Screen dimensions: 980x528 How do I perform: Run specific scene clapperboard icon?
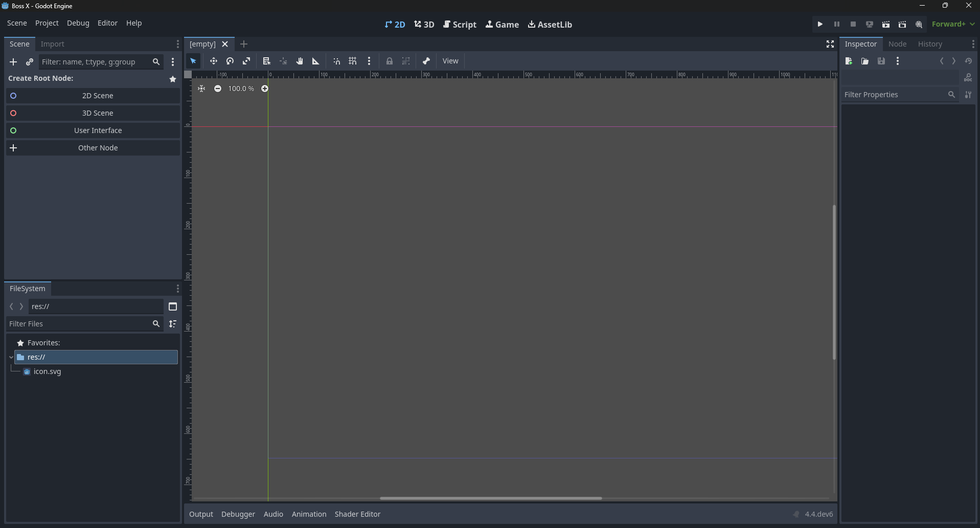tap(902, 24)
